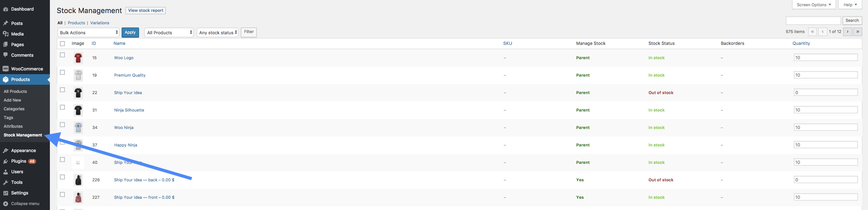The height and width of the screenshot is (210, 868).
Task: Click the Tools wrench icon
Action: tap(6, 182)
